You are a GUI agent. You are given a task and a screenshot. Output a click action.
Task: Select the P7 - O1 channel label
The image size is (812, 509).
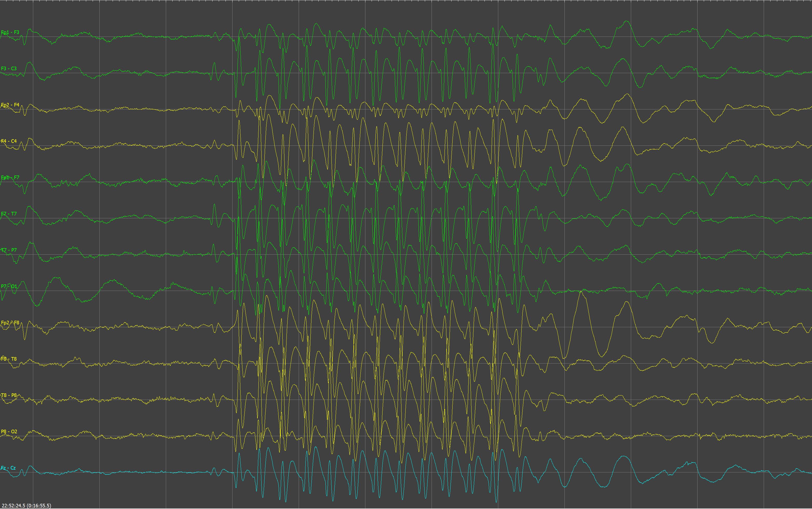coord(9,287)
